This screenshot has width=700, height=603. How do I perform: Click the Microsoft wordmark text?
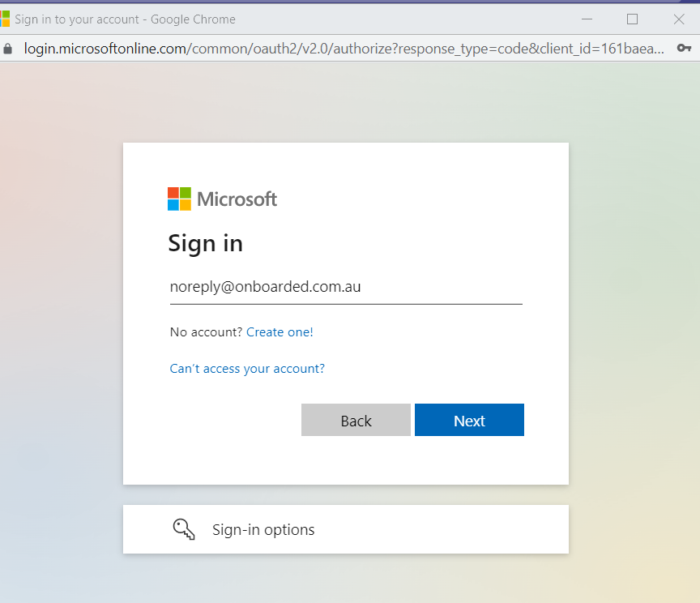tap(237, 199)
